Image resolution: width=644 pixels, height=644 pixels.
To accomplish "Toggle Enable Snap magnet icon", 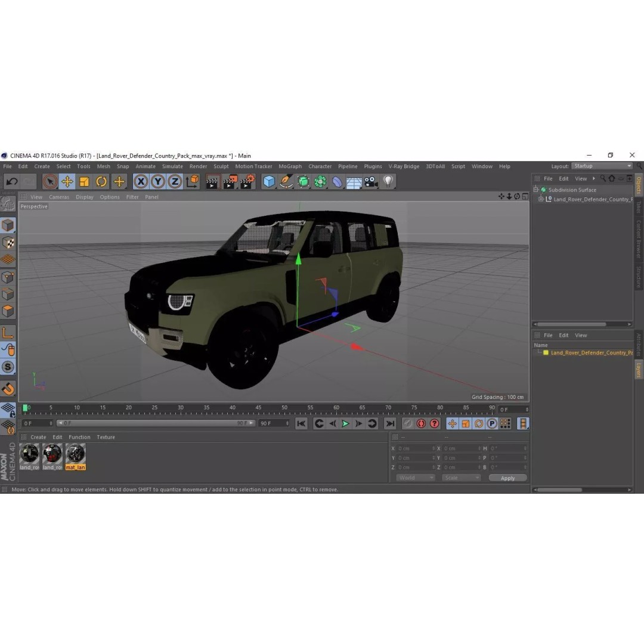I will coord(8,388).
